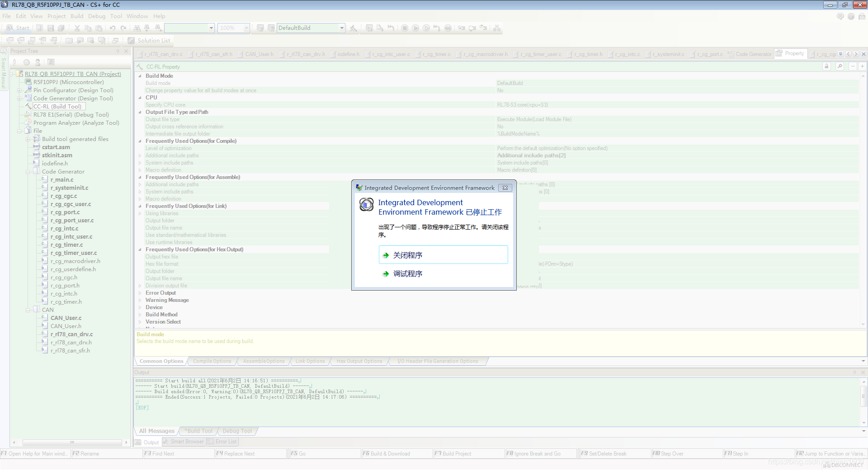Viewport: 868px width, 470px height.
Task: Click the Project Tree horizontal scrollbar
Action: pos(72,442)
